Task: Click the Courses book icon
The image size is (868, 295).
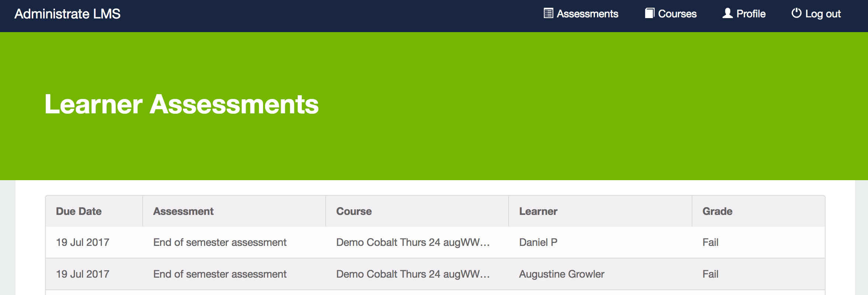Action: click(650, 13)
